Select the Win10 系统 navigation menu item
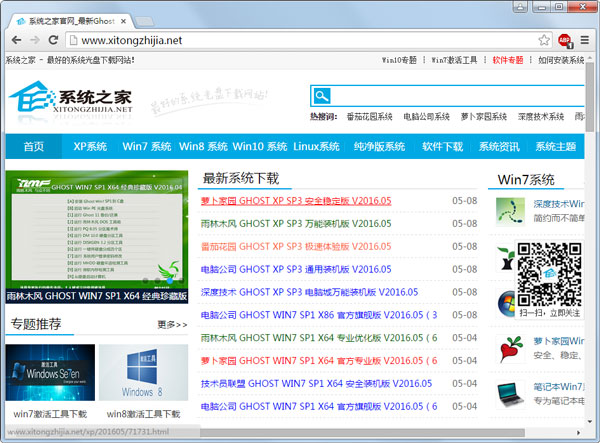 click(260, 147)
